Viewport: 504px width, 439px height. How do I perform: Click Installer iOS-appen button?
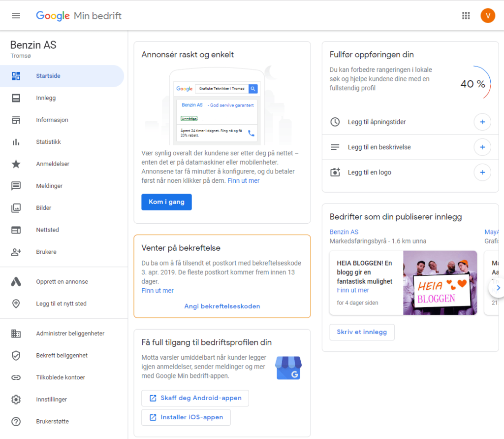[x=186, y=417]
